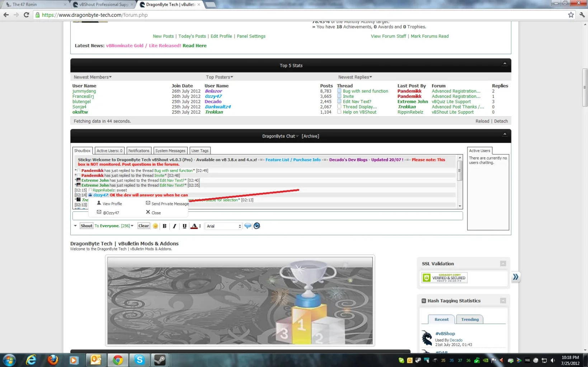
Task: Toggle bold formatting in shoutbox
Action: coord(165,226)
